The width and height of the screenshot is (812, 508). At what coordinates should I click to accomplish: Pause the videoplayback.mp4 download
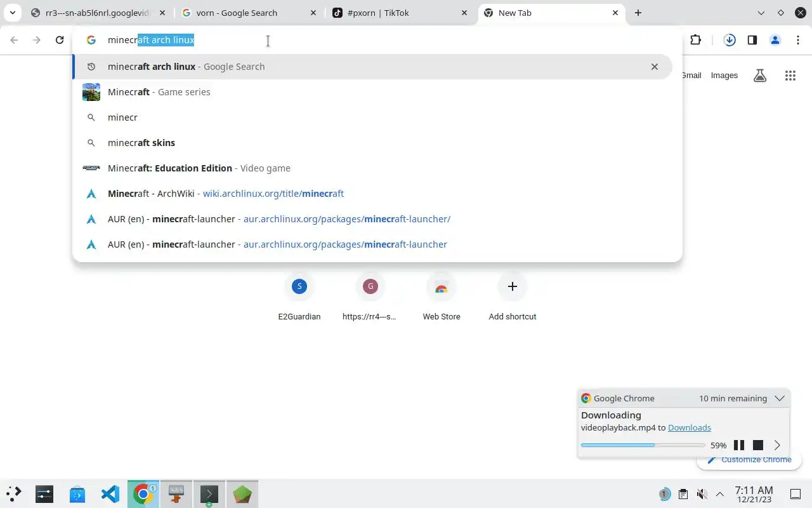739,445
